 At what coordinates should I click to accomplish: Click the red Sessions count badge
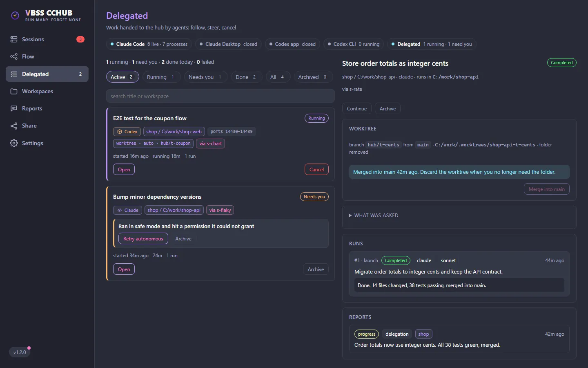80,39
